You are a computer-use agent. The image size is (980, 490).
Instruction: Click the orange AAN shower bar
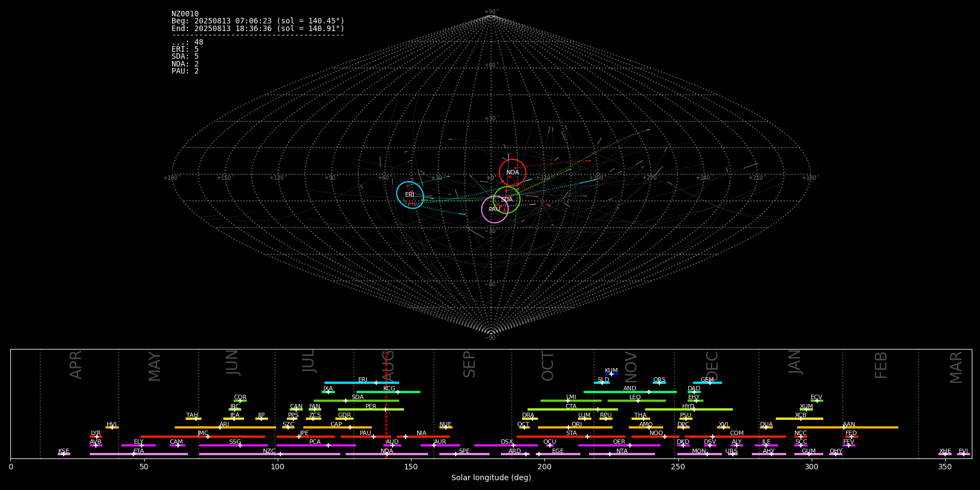click(x=848, y=427)
